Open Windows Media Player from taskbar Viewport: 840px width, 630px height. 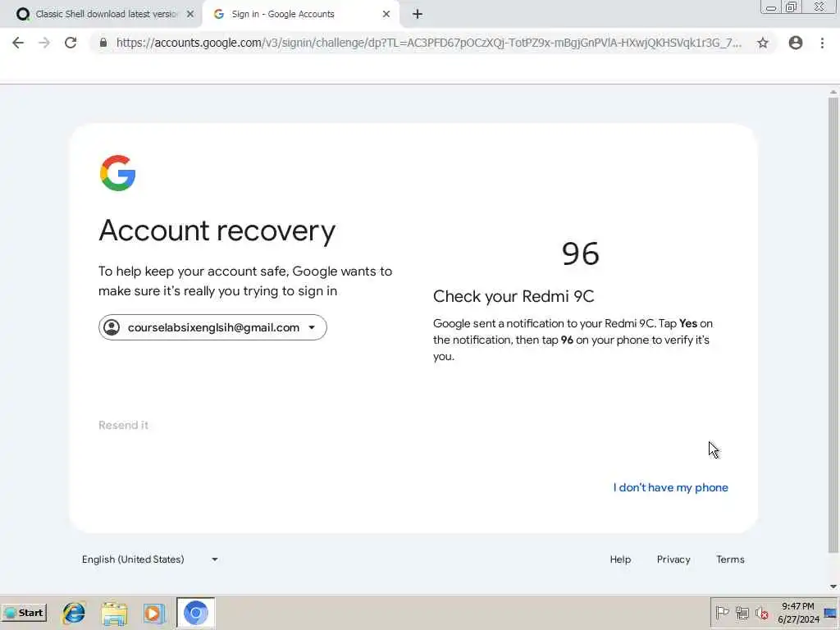153,614
